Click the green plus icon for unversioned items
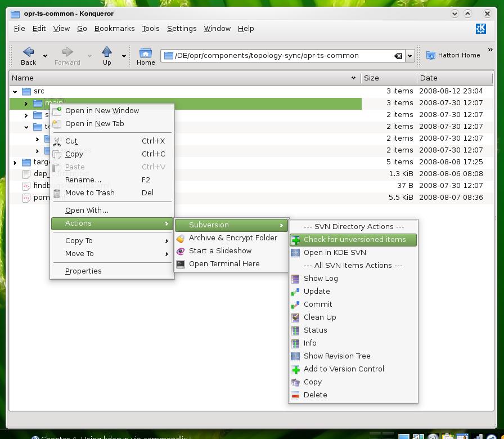This screenshot has height=439, width=504. click(x=295, y=240)
